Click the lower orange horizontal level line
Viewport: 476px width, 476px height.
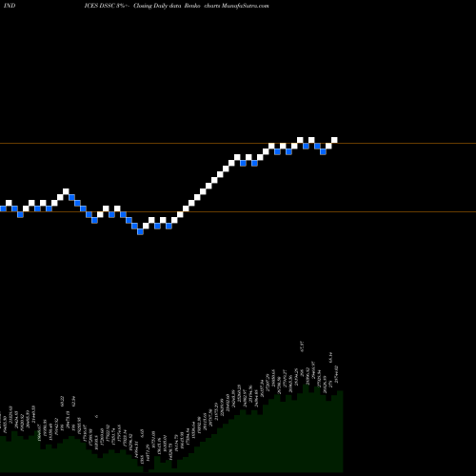point(238,211)
